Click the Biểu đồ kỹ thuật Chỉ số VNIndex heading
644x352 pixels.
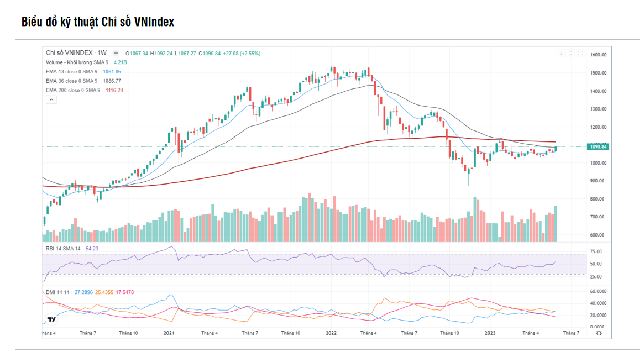click(97, 22)
